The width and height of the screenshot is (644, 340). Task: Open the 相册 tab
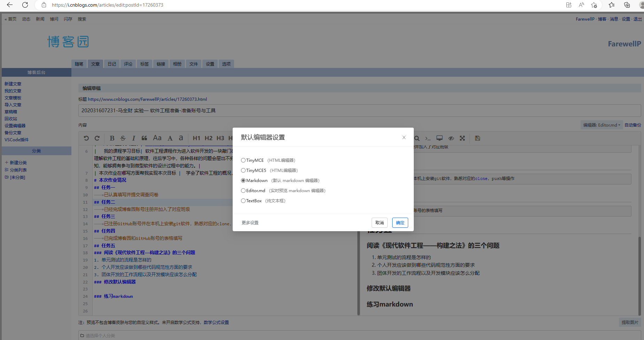pos(177,64)
